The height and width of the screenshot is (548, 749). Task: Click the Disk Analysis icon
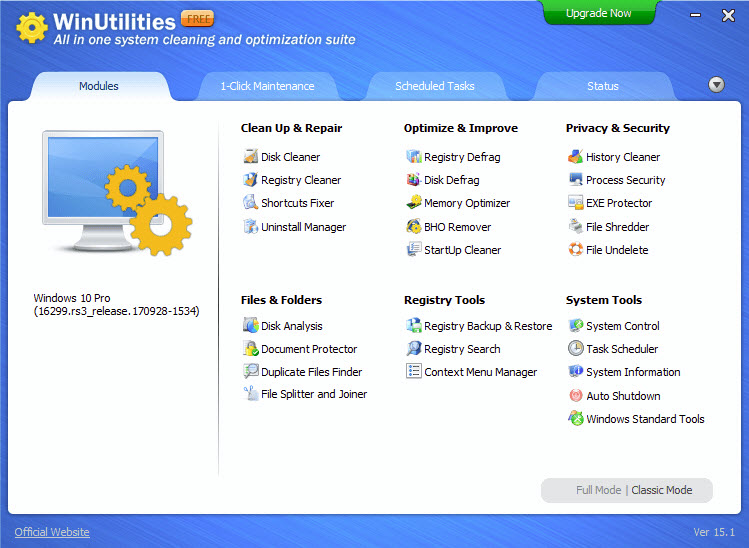pyautogui.click(x=251, y=325)
